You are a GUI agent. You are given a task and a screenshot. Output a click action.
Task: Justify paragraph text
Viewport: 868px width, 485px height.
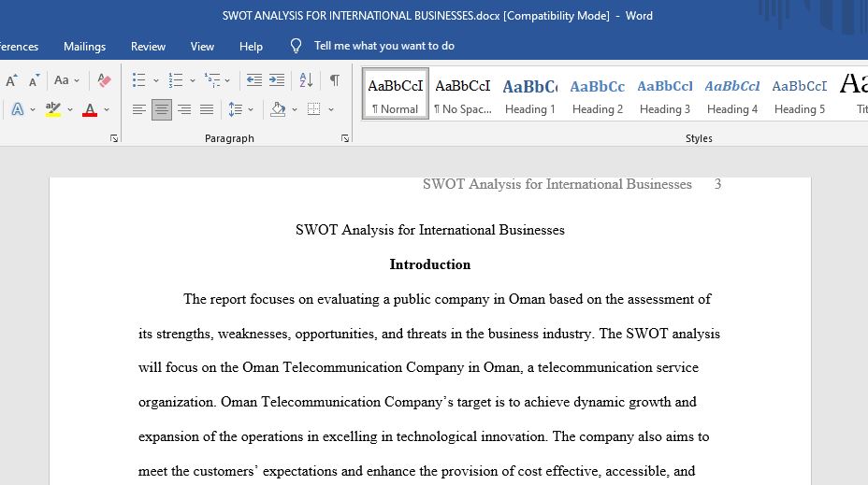click(207, 109)
